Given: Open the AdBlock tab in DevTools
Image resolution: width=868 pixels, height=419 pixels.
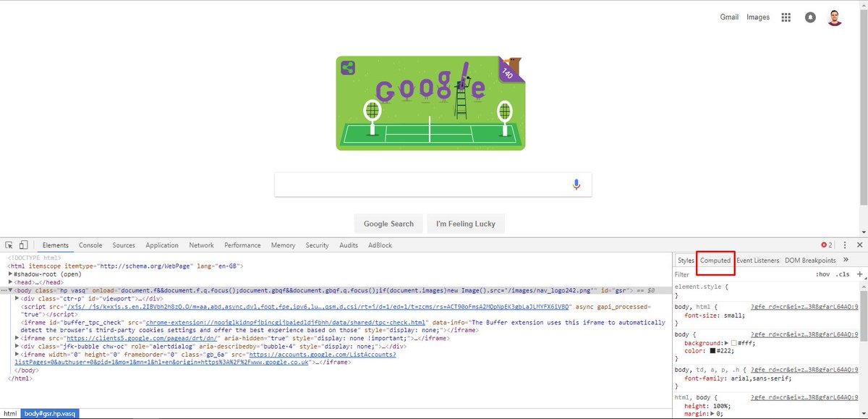Looking at the screenshot, I should pos(380,245).
